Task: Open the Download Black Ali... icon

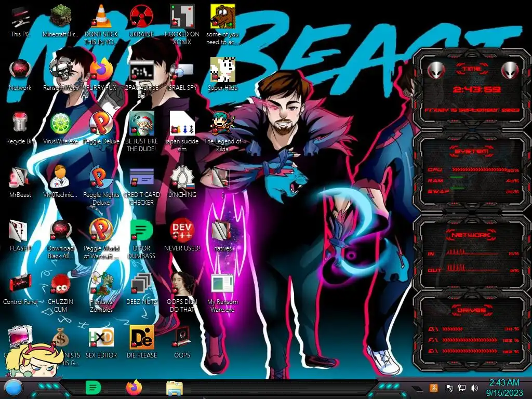Action: point(60,231)
